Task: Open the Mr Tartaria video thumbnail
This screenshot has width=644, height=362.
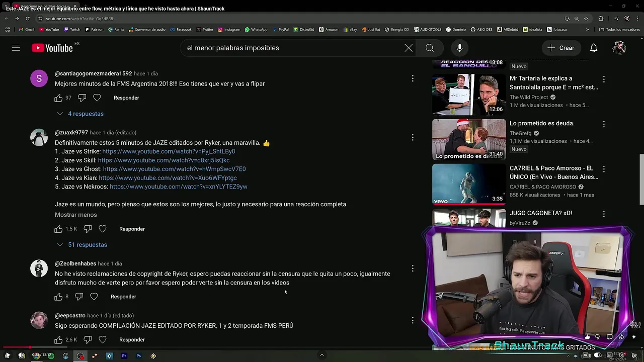Action: pos(469,95)
